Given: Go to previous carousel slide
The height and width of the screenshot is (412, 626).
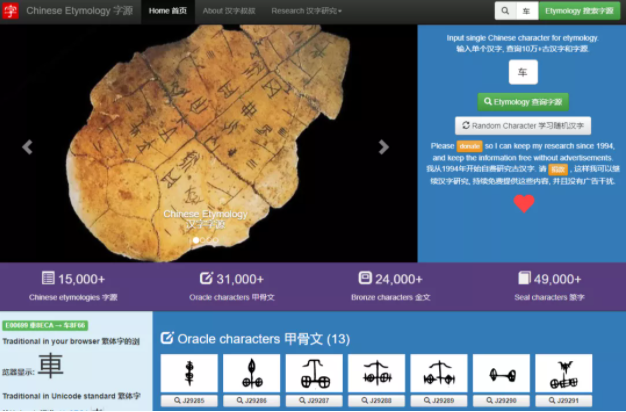Looking at the screenshot, I should (27, 147).
